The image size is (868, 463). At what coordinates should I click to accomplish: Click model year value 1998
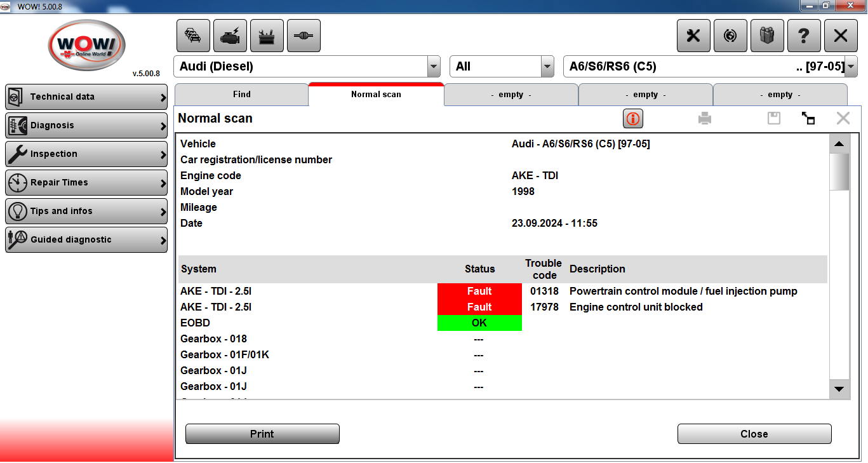(x=523, y=191)
